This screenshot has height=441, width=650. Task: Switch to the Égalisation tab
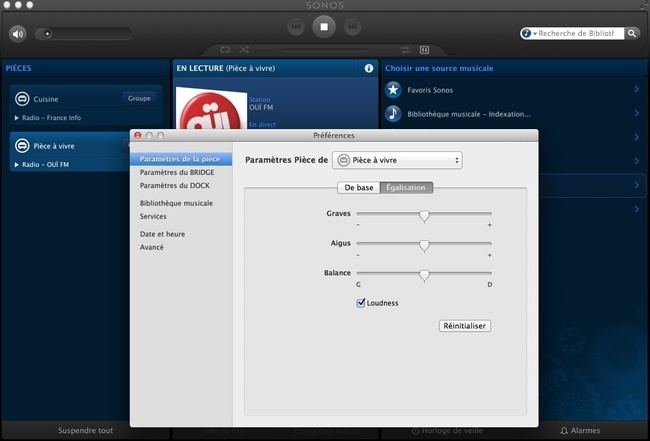[x=406, y=188]
